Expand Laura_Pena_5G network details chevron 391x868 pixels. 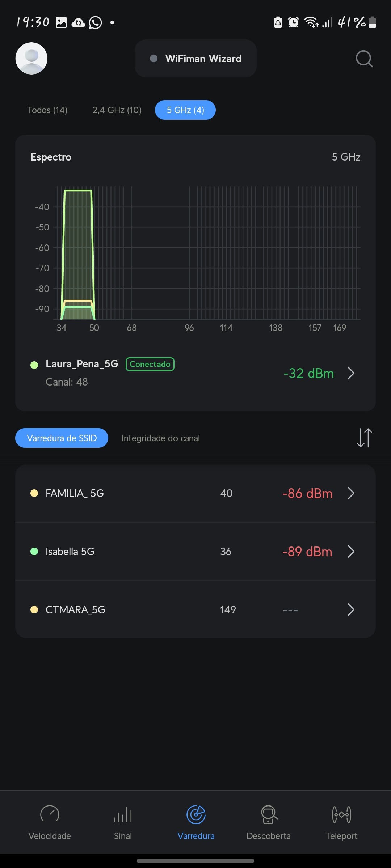pyautogui.click(x=351, y=373)
